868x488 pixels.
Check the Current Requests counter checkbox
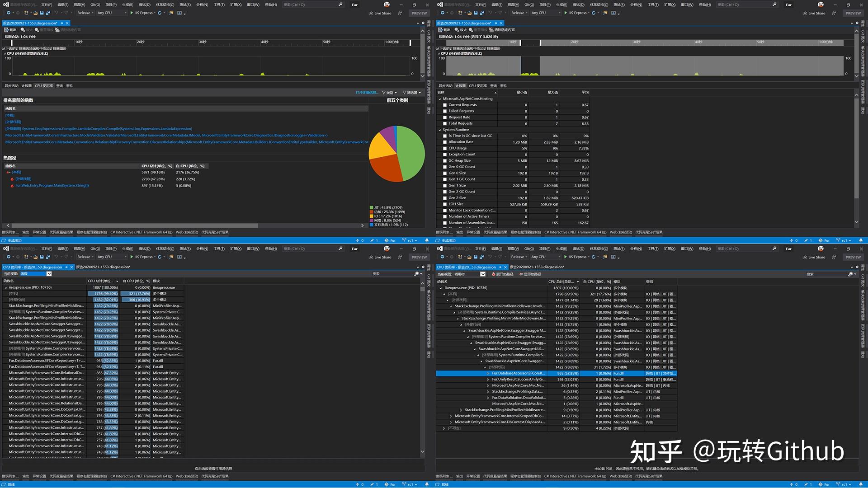tap(444, 105)
